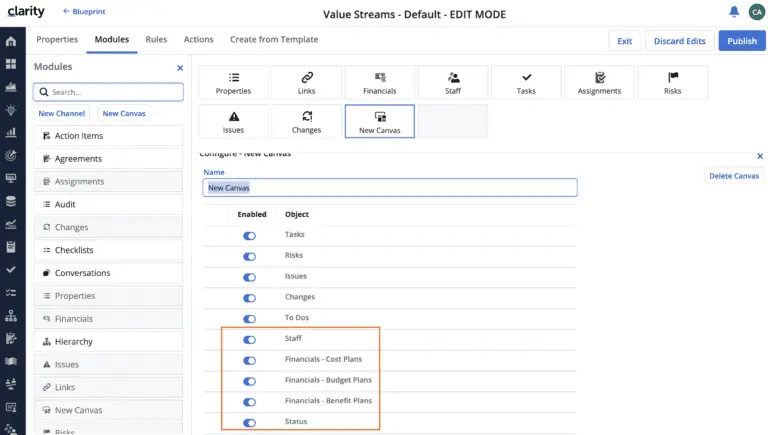Screen dimensions: 768x435
Task: Open the book icon in sidebar
Action: tap(11, 362)
